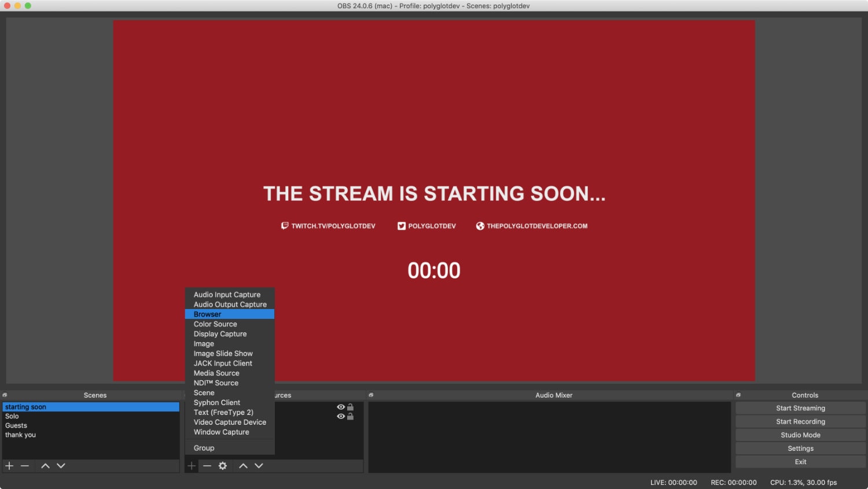This screenshot has height=489, width=868.
Task: Pick Syphon Client from the menu
Action: pyautogui.click(x=230, y=403)
